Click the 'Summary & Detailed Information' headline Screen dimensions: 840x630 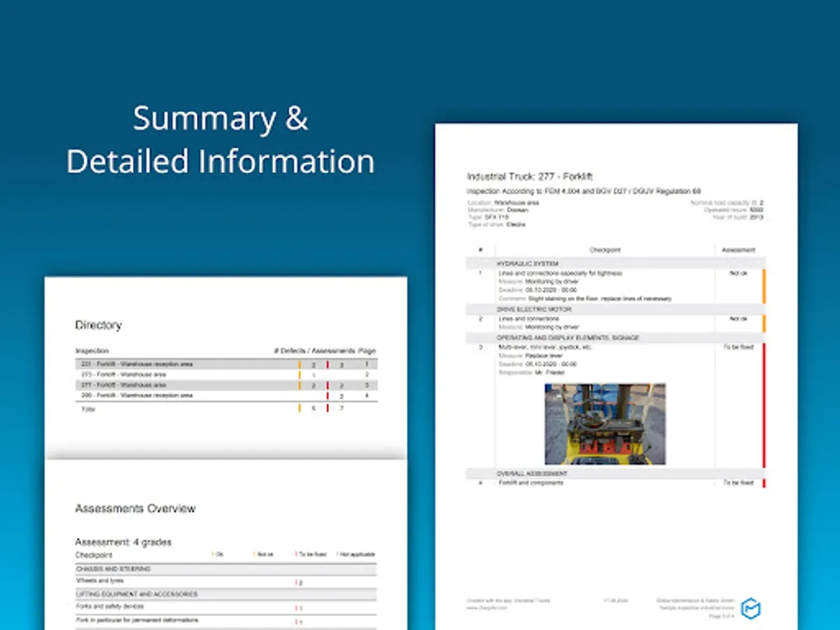[x=220, y=140]
